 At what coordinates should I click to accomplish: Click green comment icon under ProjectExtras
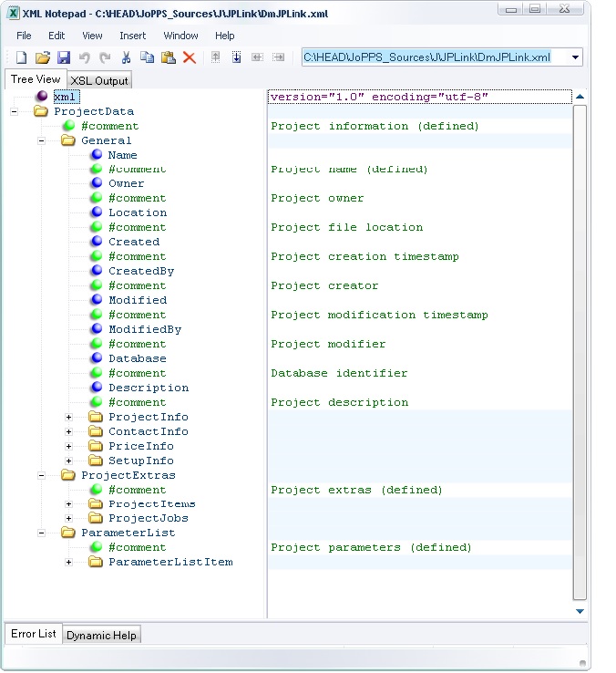pyautogui.click(x=97, y=490)
